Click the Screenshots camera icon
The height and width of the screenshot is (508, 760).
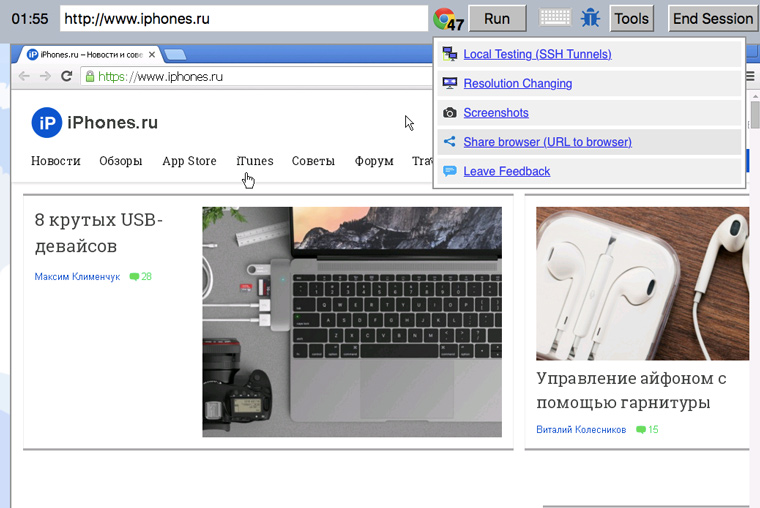[x=450, y=113]
